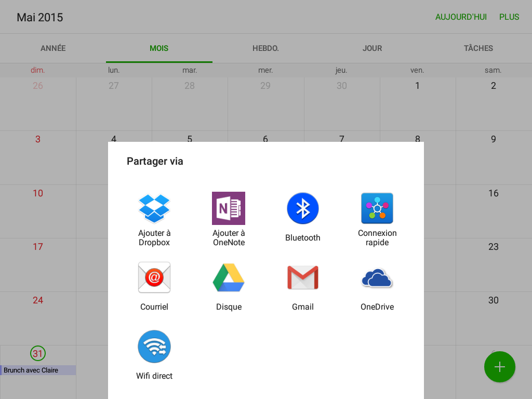Open the PLUS menu

point(509,17)
